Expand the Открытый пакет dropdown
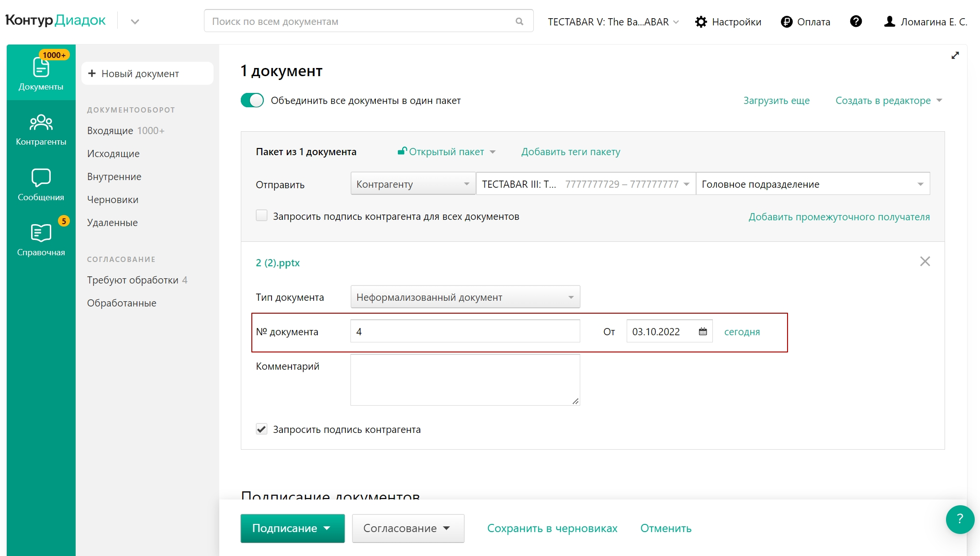Viewport: 980px width, 556px height. coord(446,152)
